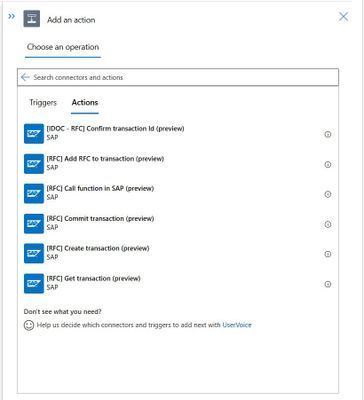Click the Add an action header icon

click(x=32, y=19)
